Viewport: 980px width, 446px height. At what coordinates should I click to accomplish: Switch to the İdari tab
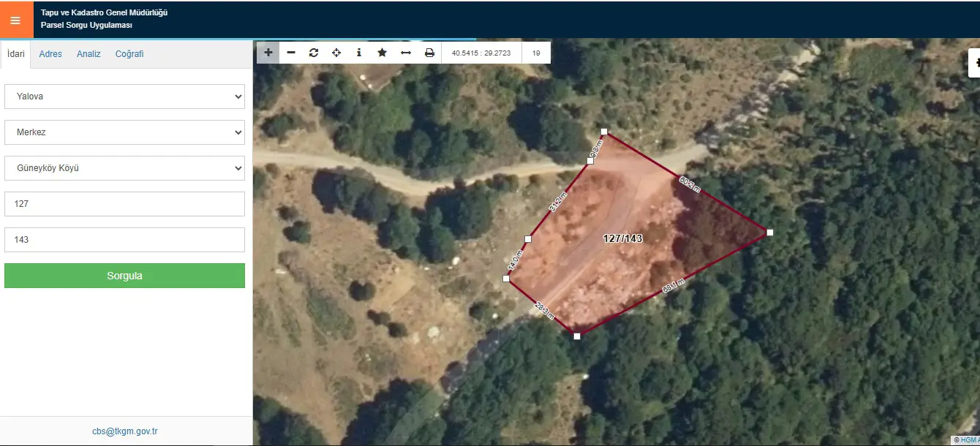pos(16,54)
